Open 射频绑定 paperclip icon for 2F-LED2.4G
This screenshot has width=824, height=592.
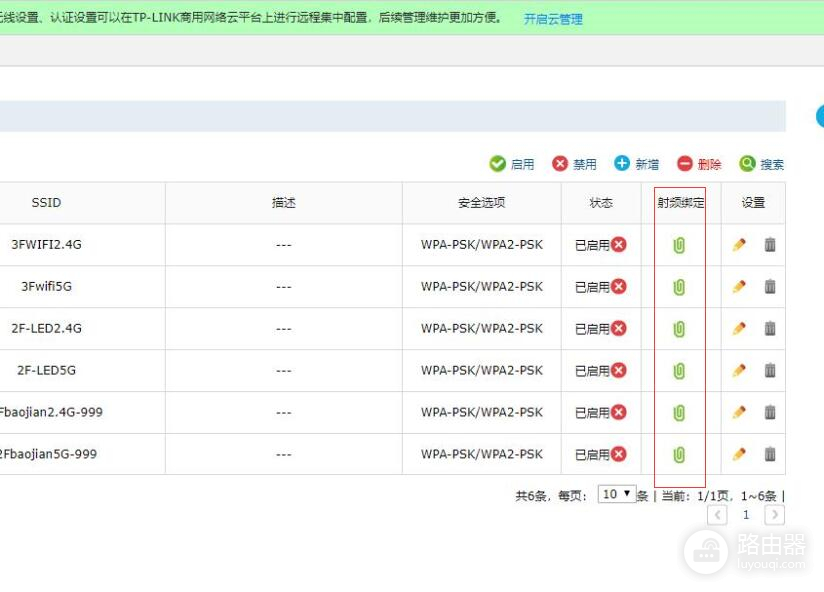(678, 328)
